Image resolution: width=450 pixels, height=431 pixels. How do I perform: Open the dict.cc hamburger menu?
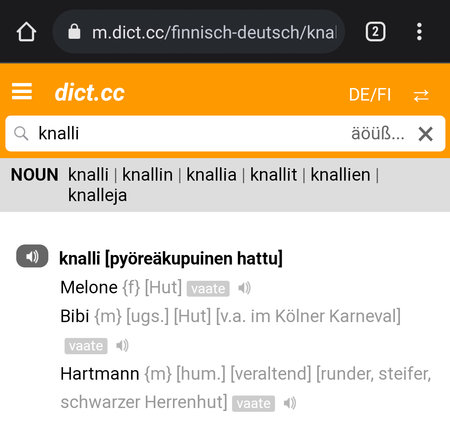[22, 92]
